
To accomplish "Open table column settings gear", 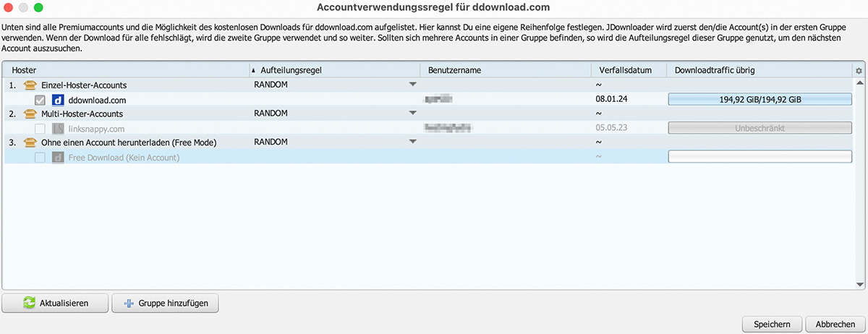I will pyautogui.click(x=859, y=71).
